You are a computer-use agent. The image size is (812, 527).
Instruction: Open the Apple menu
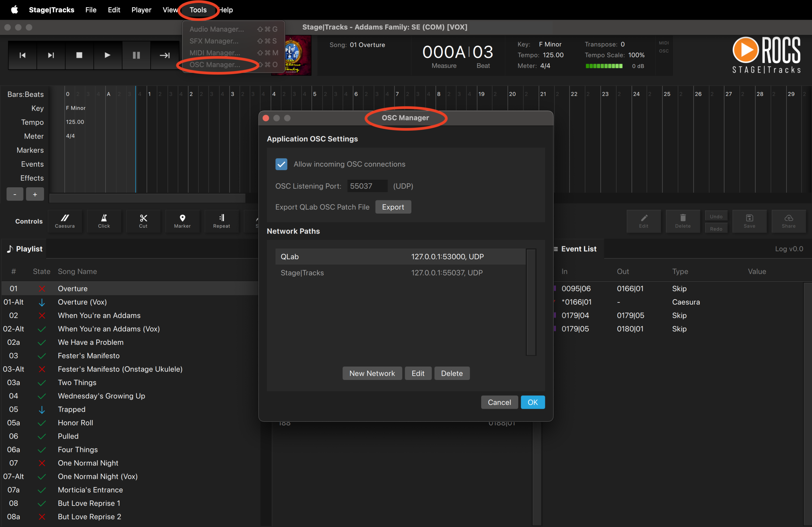point(14,10)
